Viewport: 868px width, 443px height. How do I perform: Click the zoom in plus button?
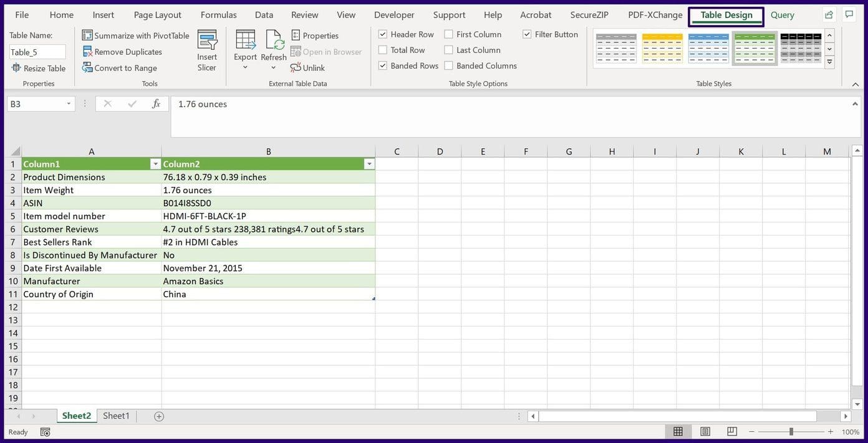click(x=830, y=432)
